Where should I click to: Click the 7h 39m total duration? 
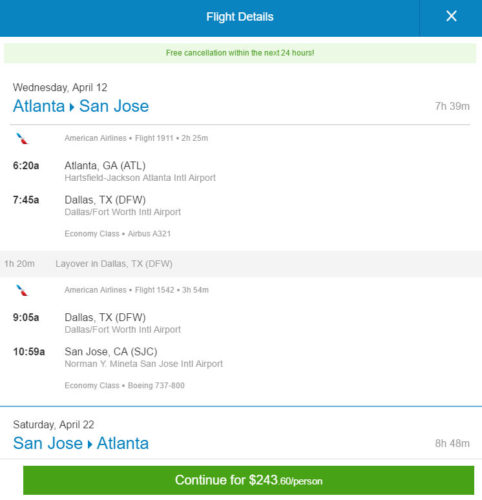(x=452, y=106)
